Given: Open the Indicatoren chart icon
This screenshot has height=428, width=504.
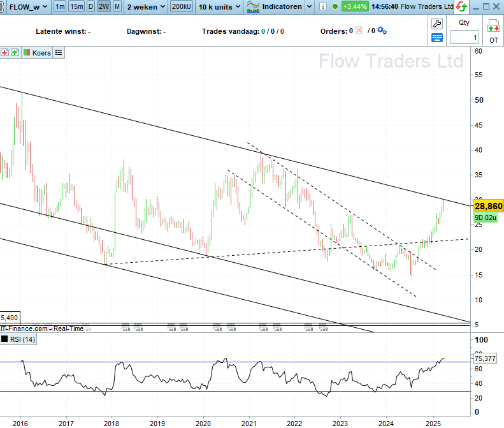Looking at the screenshot, I should click(x=254, y=6).
